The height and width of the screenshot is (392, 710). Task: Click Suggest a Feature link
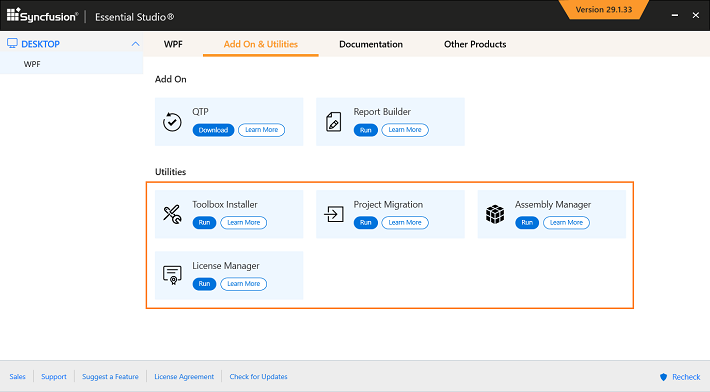[x=110, y=377]
